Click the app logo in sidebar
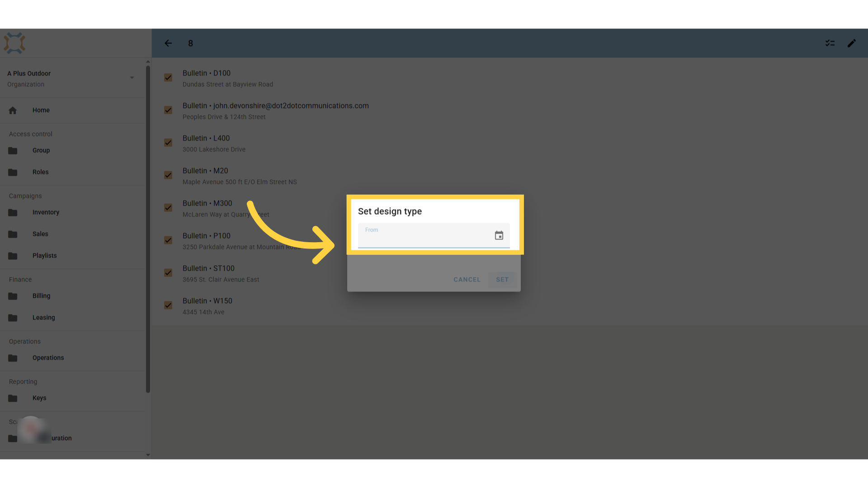This screenshot has width=868, height=488. click(14, 43)
